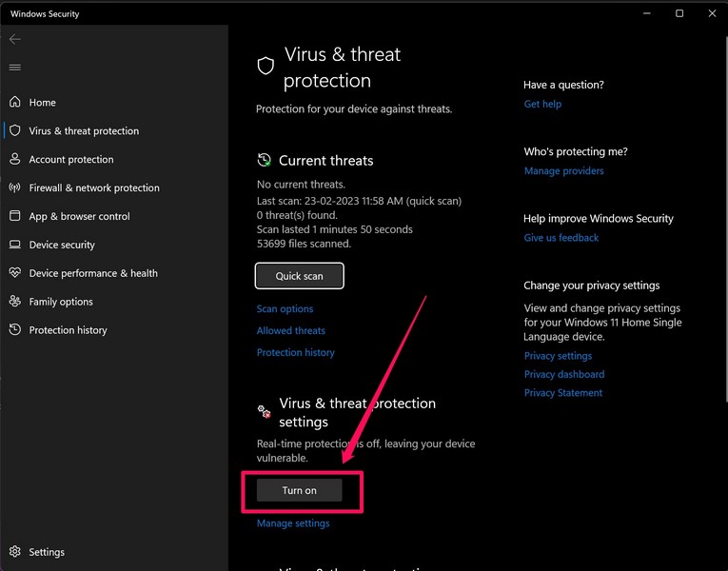The width and height of the screenshot is (728, 571).
Task: Click Family options people icon
Action: click(15, 302)
